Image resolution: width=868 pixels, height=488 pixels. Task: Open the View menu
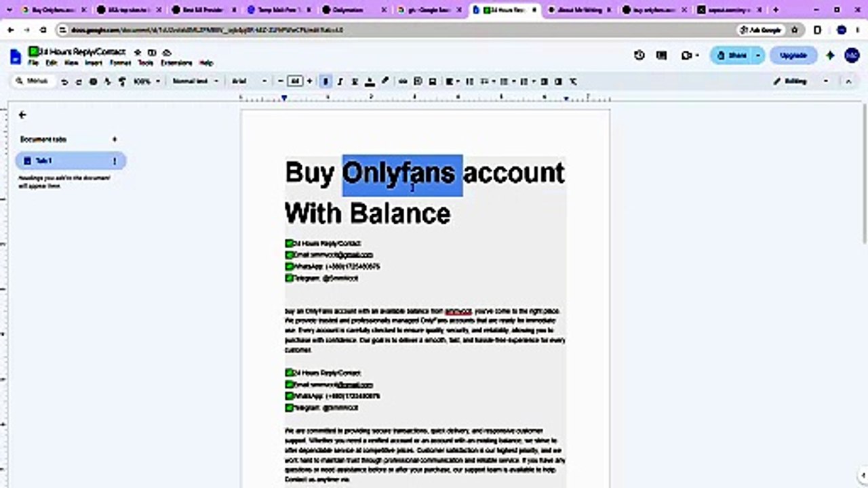tap(71, 63)
